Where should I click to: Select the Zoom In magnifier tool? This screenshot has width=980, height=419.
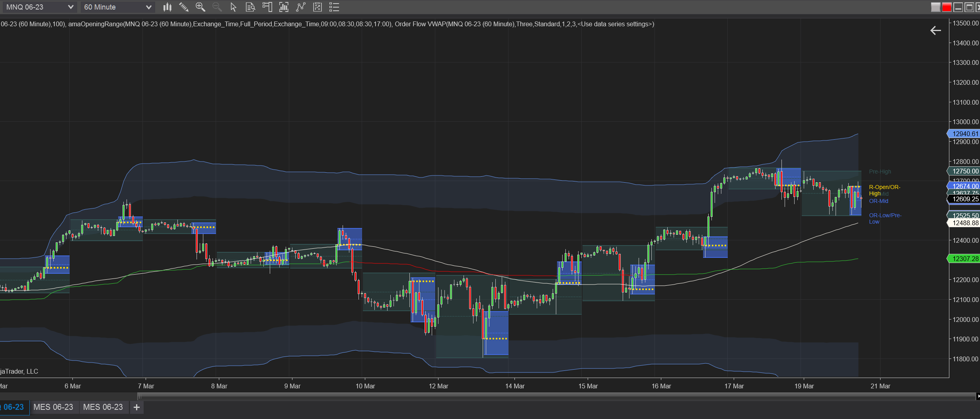tap(200, 7)
